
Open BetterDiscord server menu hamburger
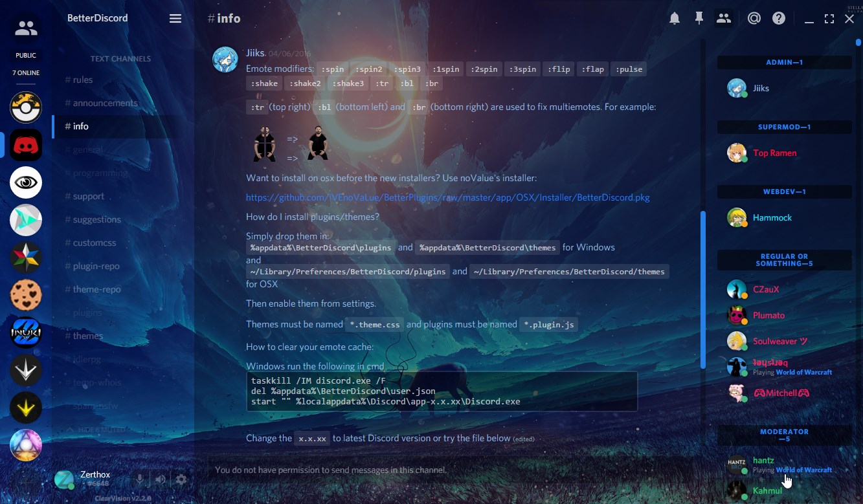coord(175,19)
